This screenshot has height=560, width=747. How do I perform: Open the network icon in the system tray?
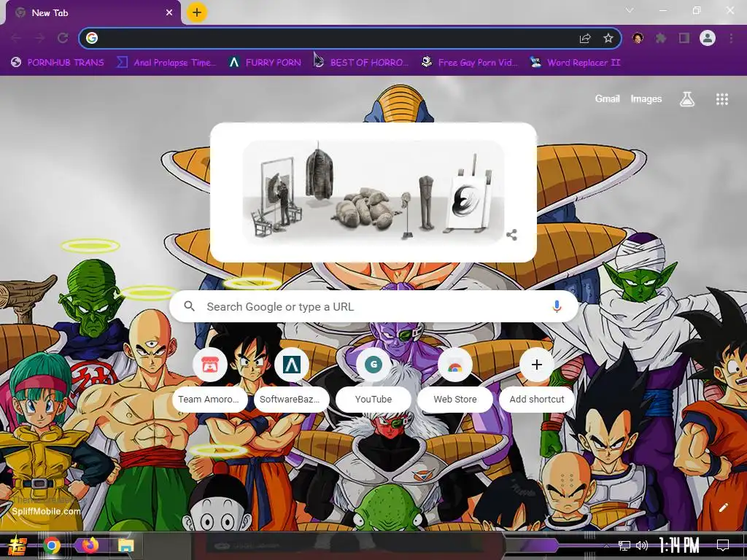(x=624, y=545)
